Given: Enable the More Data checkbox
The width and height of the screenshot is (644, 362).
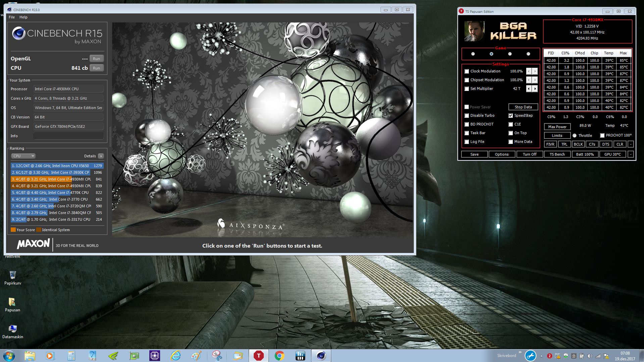Looking at the screenshot, I should [510, 142].
